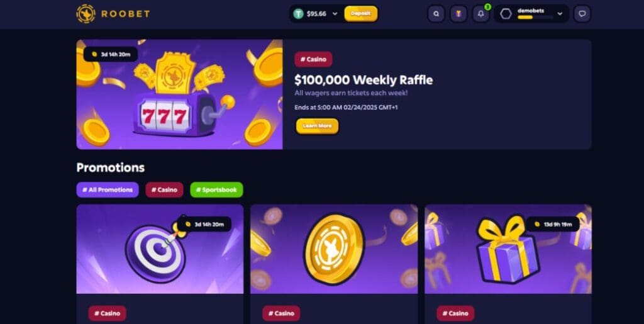Click the hexagon profile avatar icon
The height and width of the screenshot is (324, 644).
506,14
